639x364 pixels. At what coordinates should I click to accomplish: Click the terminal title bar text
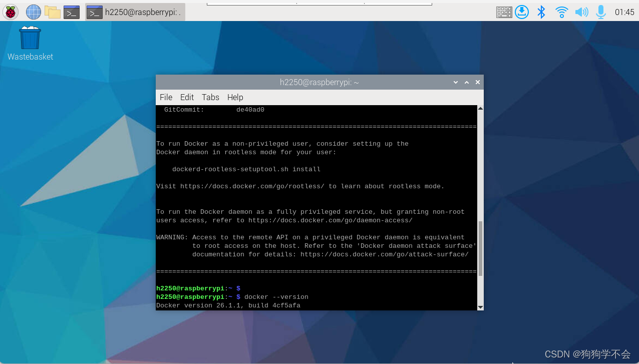[319, 82]
